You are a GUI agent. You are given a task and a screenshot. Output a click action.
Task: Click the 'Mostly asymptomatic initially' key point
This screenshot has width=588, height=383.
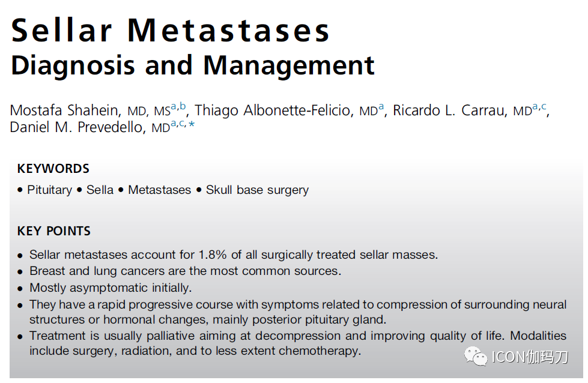[111, 288]
